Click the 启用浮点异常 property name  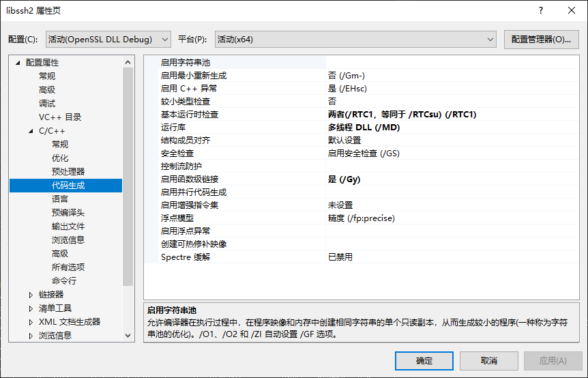[186, 231]
